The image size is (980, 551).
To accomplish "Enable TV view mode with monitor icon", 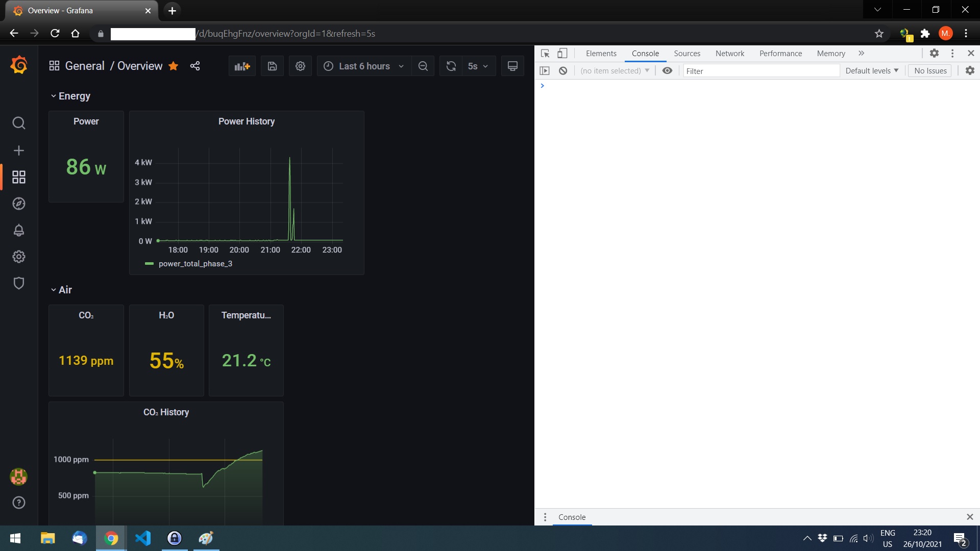I will tap(512, 66).
